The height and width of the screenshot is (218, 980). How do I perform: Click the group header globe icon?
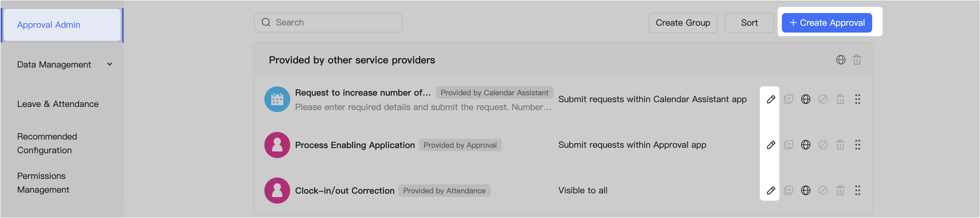coord(841,60)
